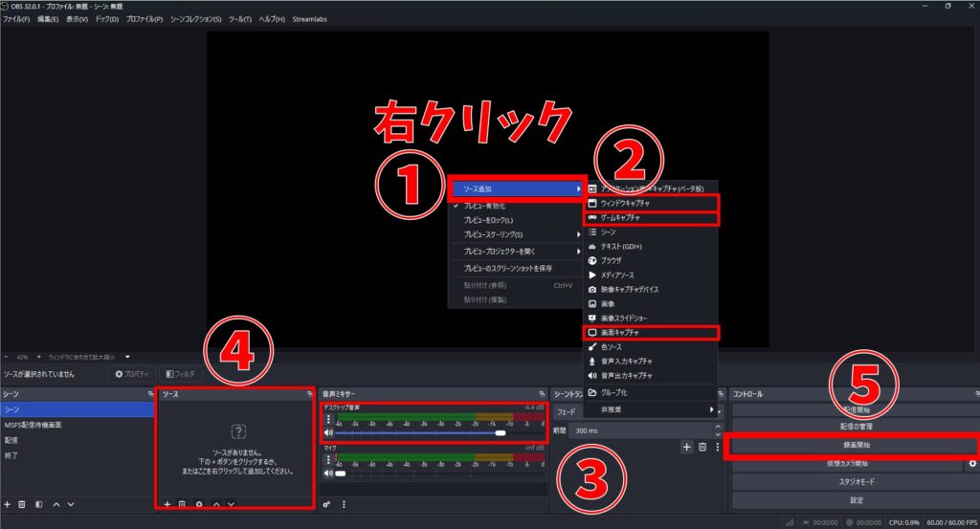Open the 編集(E) menu
This screenshot has height=529, width=980.
pyautogui.click(x=48, y=19)
